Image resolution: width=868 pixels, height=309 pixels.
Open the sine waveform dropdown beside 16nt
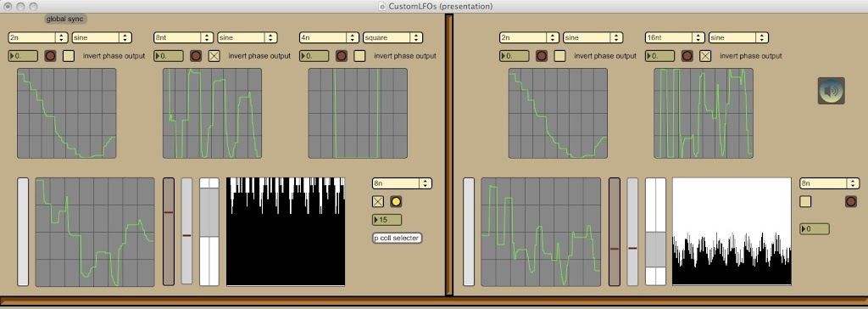point(738,37)
